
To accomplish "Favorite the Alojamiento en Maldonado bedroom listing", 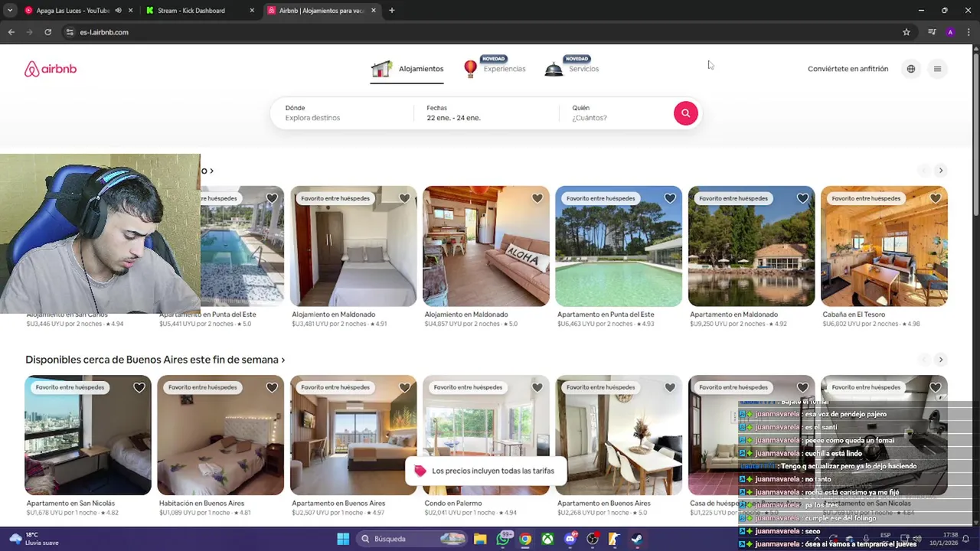I will [404, 198].
